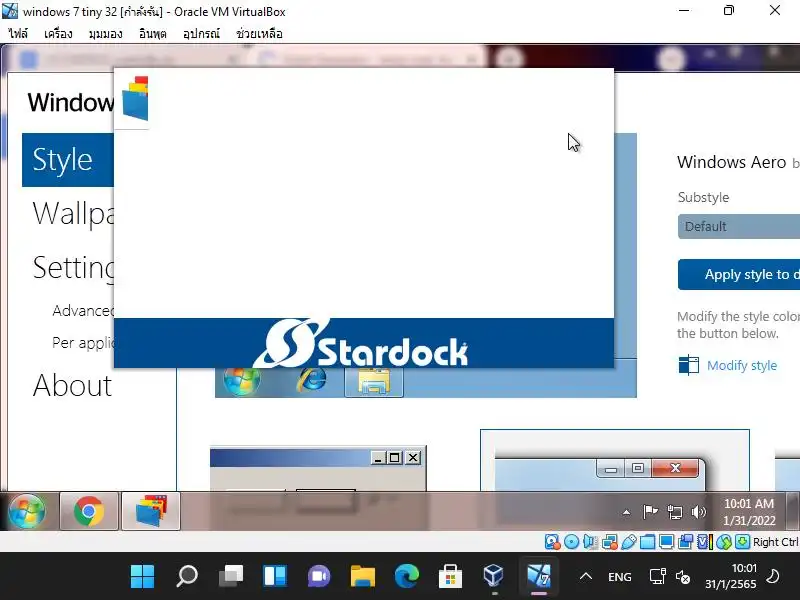
Task: Click the host network tray icon
Action: pyautogui.click(x=657, y=577)
